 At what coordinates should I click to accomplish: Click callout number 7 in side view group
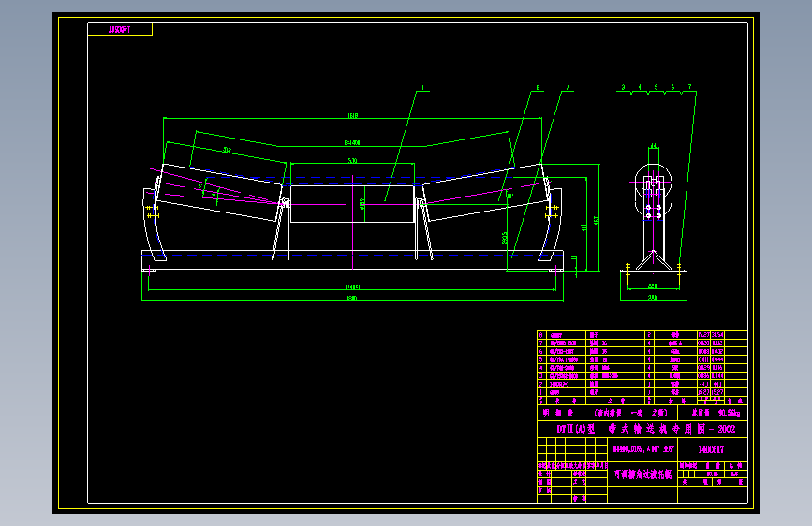690,87
